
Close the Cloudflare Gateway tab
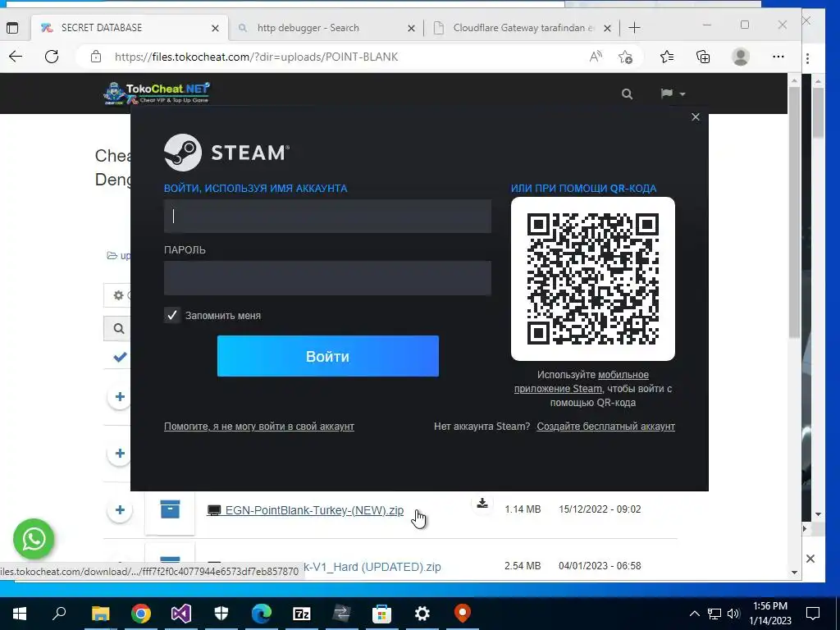pos(608,29)
